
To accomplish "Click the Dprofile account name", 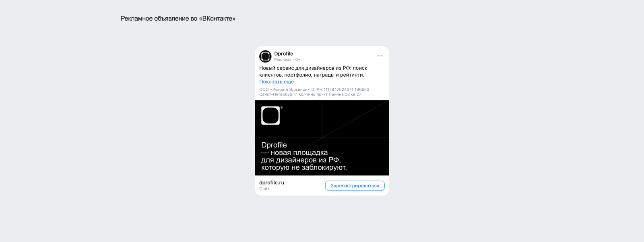I will [x=284, y=54].
